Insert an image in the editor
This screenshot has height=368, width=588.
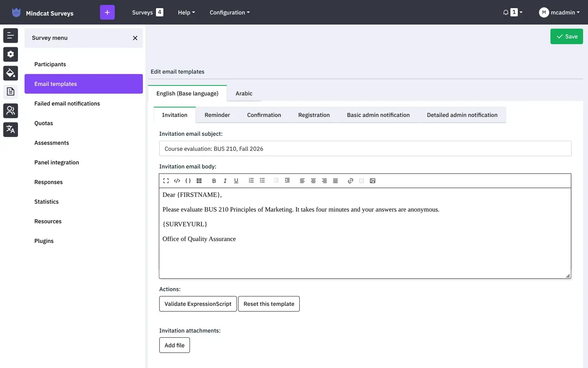[x=372, y=181]
